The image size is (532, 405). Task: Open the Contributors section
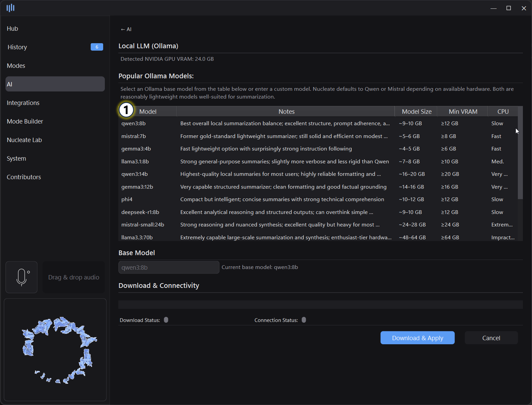tap(55, 177)
